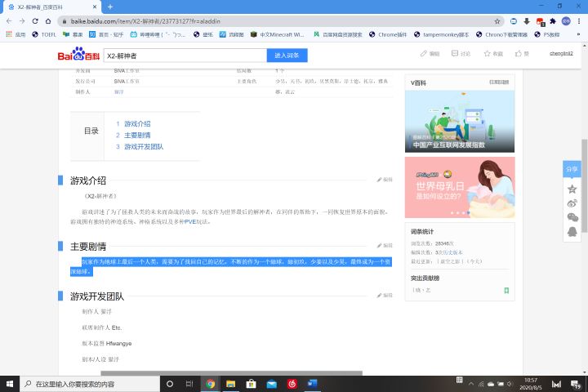The image size is (588, 392).
Task: Click the Windows taskbar search box
Action: (x=90, y=384)
